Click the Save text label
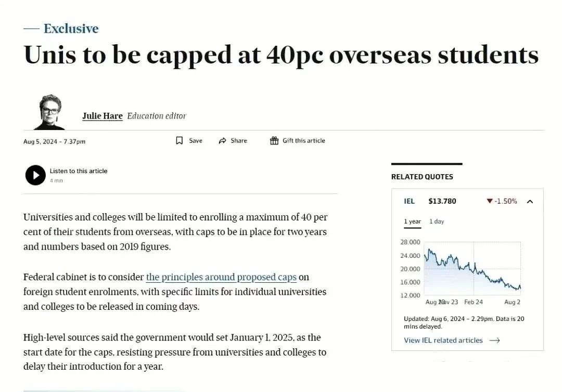The width and height of the screenshot is (562, 392). (196, 140)
